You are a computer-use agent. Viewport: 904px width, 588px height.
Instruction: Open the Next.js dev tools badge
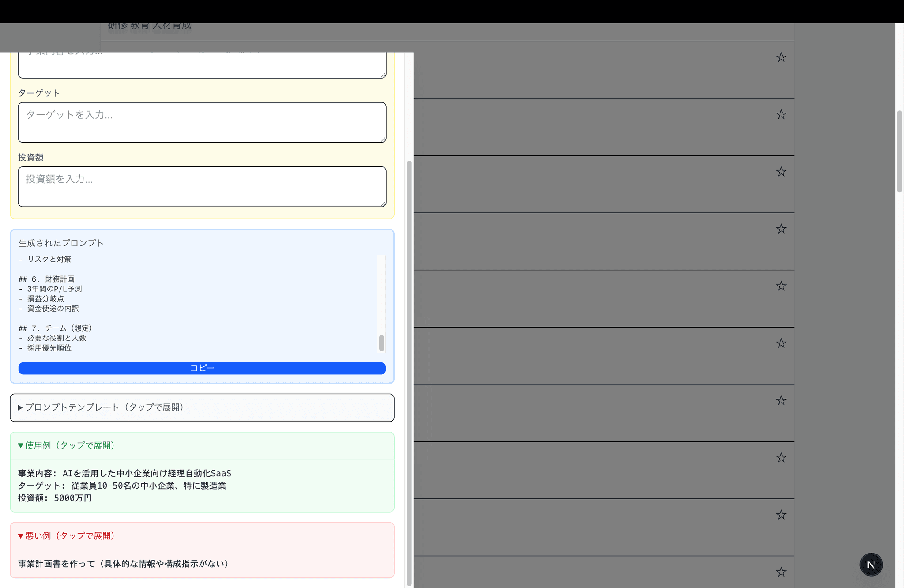[871, 565]
